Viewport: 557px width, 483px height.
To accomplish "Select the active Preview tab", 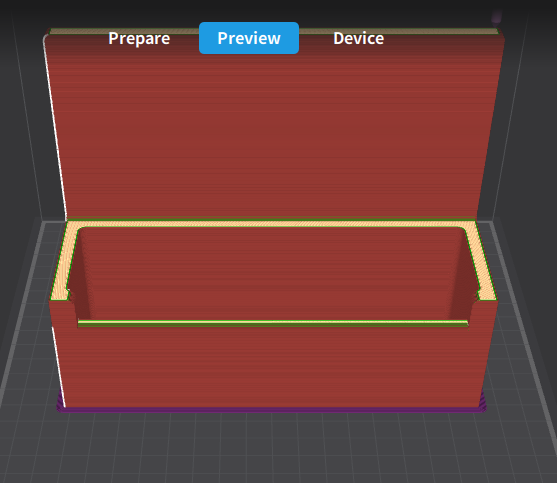I will pos(249,38).
